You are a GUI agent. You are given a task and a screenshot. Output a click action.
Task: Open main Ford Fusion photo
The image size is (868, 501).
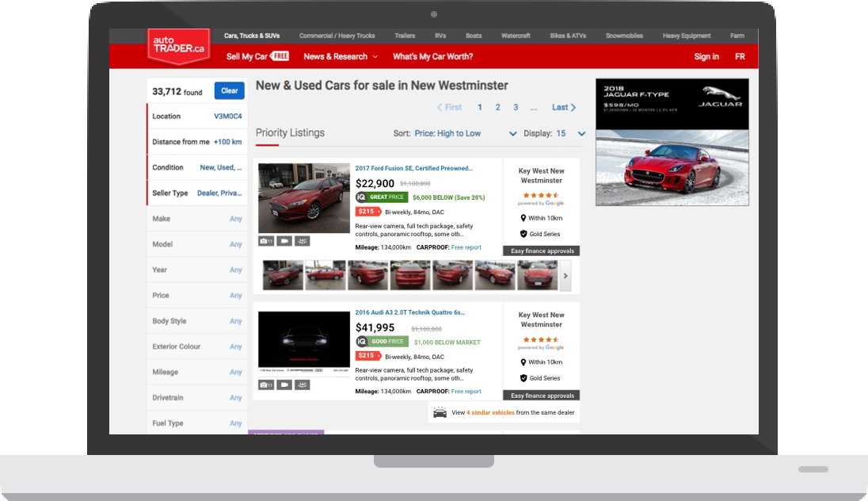coord(304,198)
